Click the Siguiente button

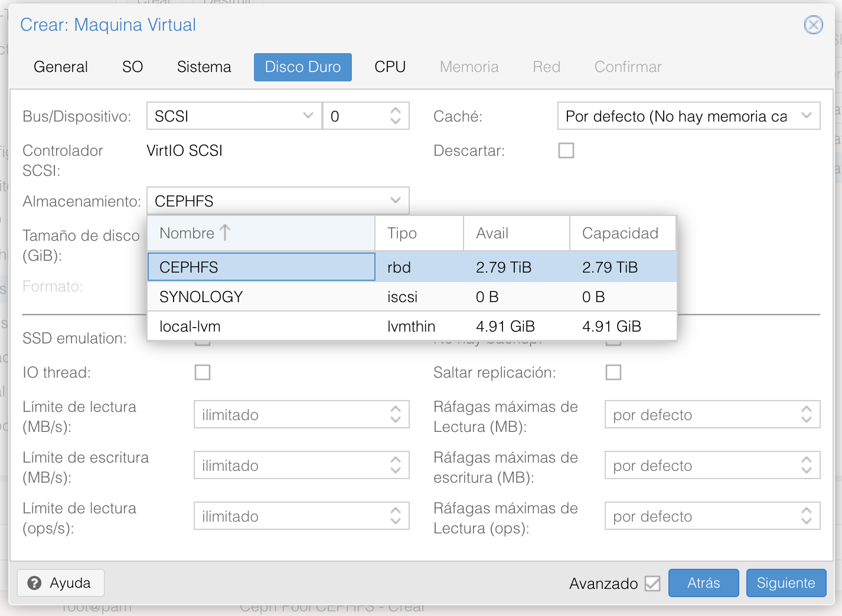click(x=786, y=583)
